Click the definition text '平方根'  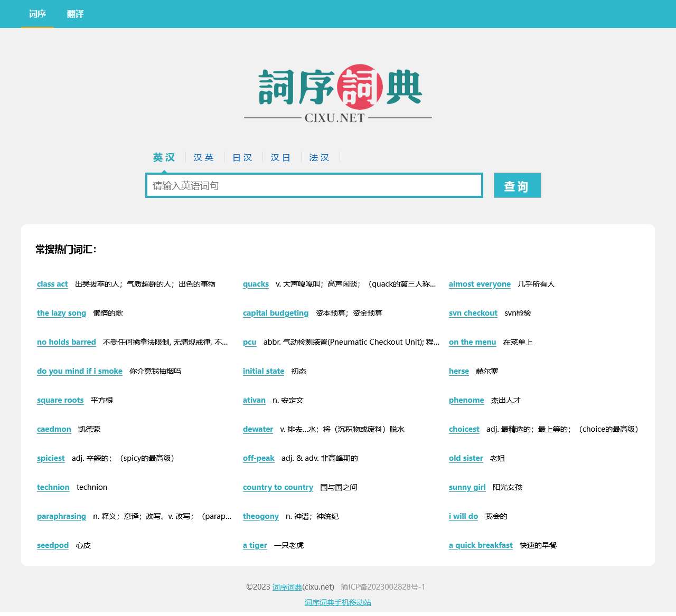(102, 400)
